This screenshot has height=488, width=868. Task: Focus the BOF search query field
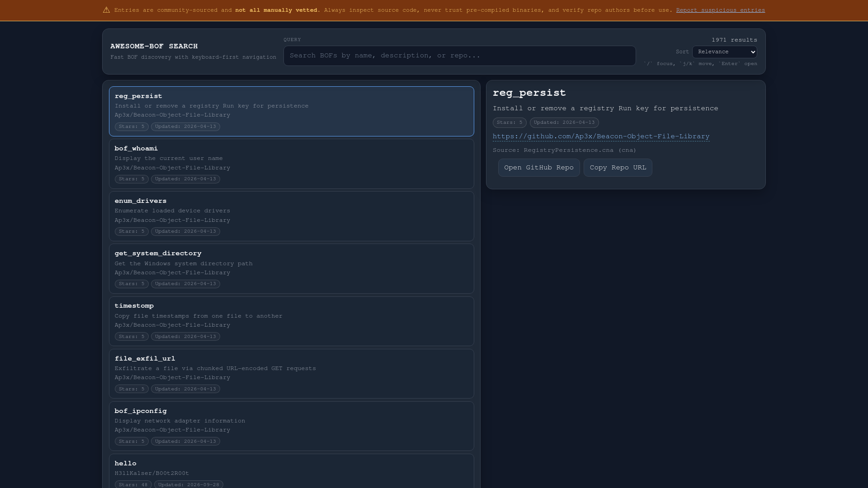[x=459, y=56]
